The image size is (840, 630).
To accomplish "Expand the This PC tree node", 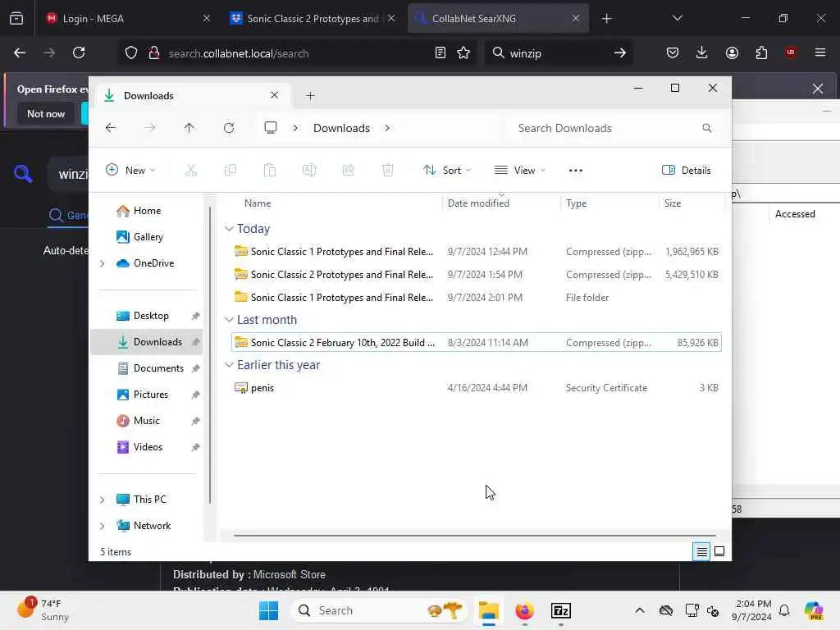I will (x=103, y=500).
